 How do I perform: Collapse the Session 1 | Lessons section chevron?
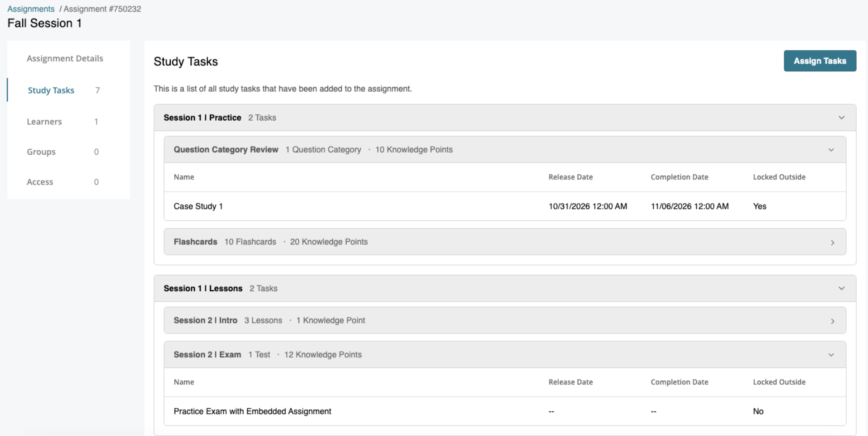click(x=841, y=288)
